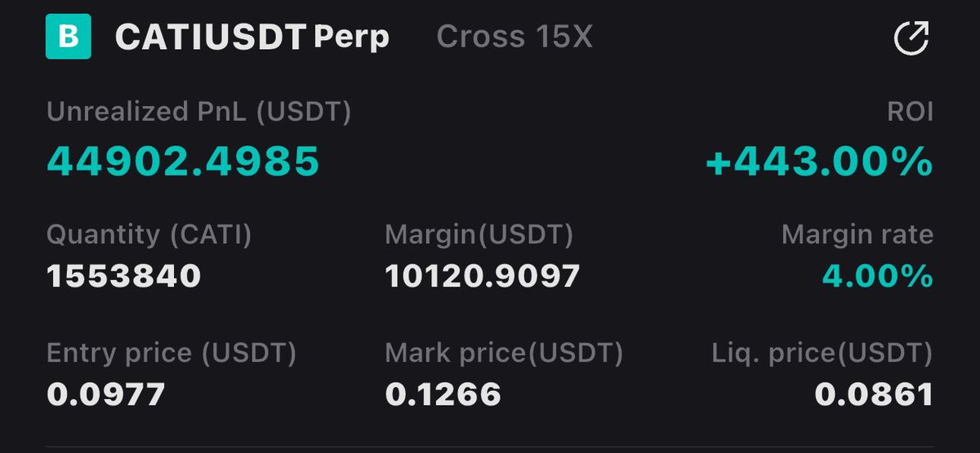980x453 pixels.
Task: Select the Unrealized PnL (USDT) label
Action: 199,113
